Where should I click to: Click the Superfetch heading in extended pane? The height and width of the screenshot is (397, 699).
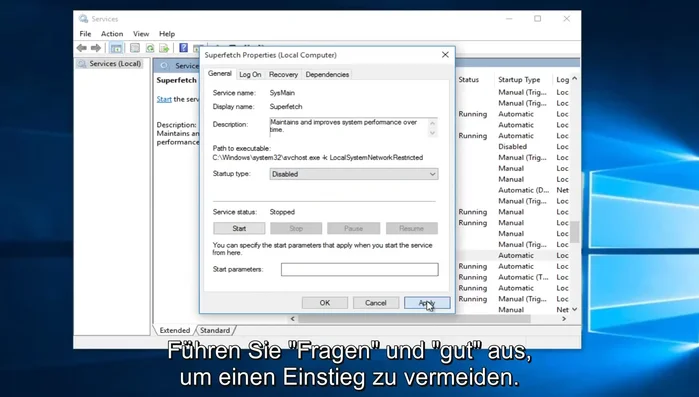[177, 80]
